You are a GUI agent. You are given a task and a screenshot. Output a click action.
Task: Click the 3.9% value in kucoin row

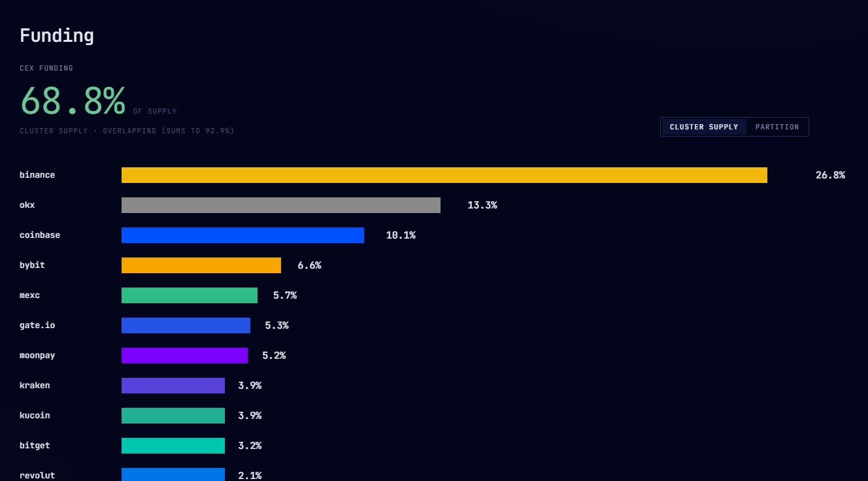point(250,416)
